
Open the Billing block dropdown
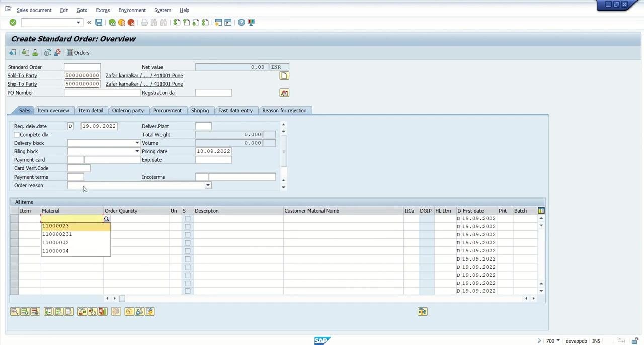point(137,151)
